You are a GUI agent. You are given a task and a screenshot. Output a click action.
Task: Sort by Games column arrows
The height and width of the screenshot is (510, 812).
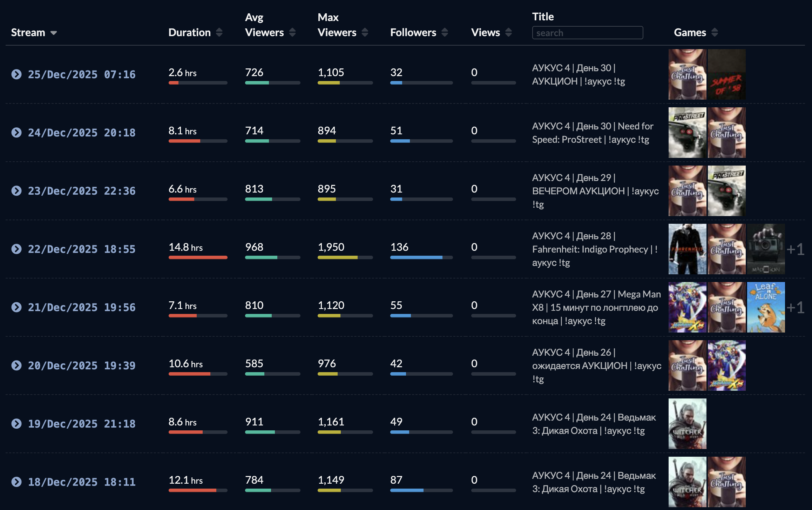(715, 33)
